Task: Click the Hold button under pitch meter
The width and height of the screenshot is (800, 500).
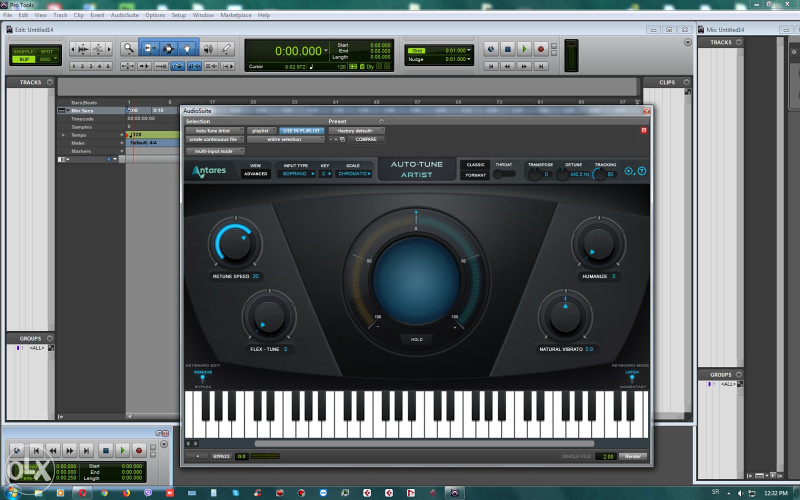Action: pos(416,339)
